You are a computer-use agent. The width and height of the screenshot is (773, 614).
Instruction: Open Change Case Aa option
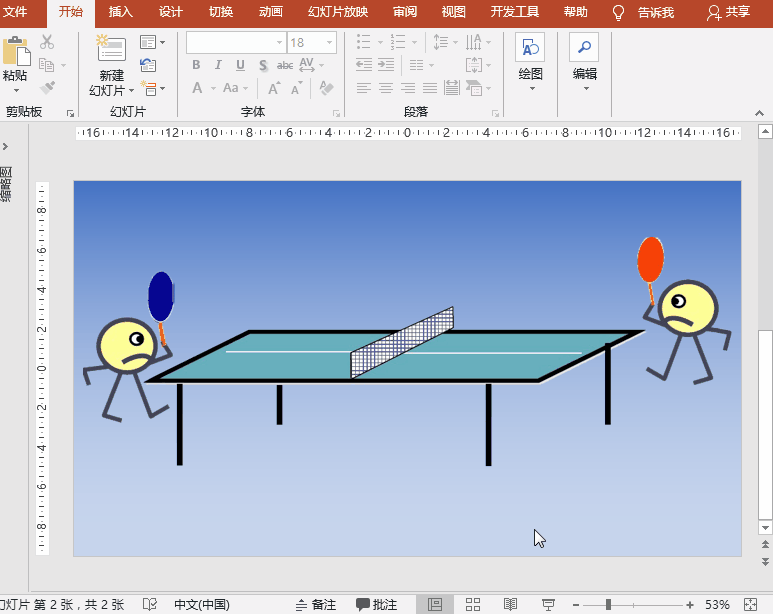coord(231,88)
